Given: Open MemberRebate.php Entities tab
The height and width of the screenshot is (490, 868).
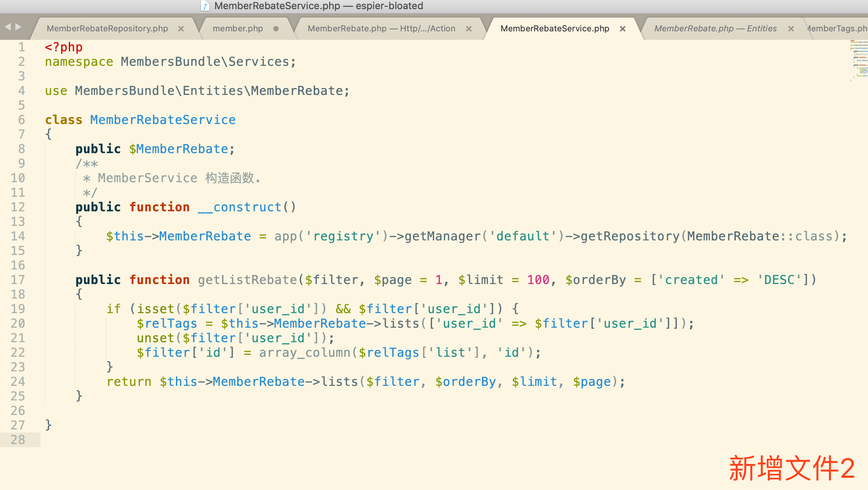Looking at the screenshot, I should coord(715,29).
